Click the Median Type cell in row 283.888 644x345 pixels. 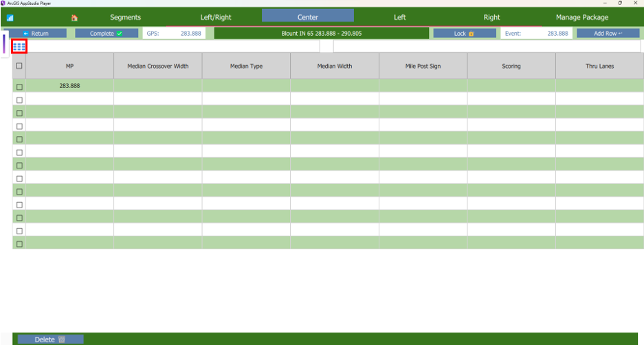[247, 85]
